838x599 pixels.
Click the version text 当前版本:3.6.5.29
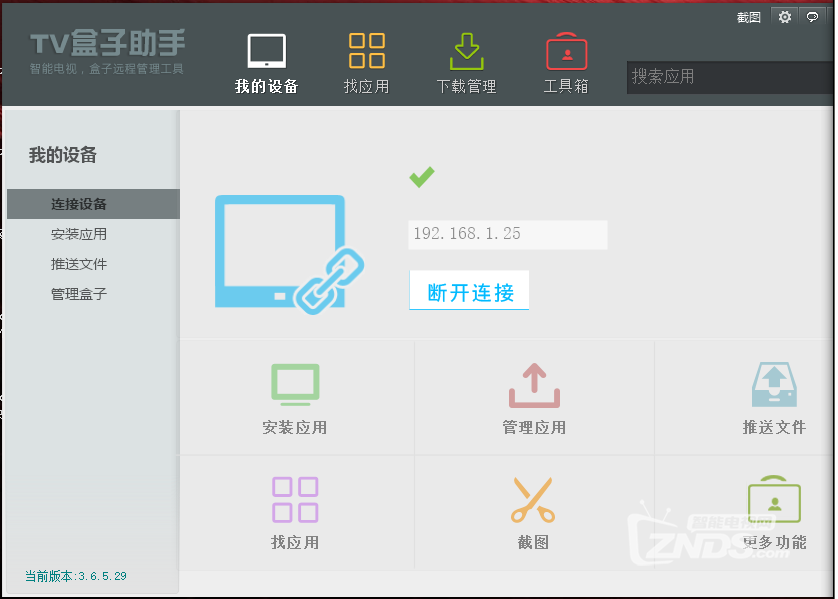point(76,576)
